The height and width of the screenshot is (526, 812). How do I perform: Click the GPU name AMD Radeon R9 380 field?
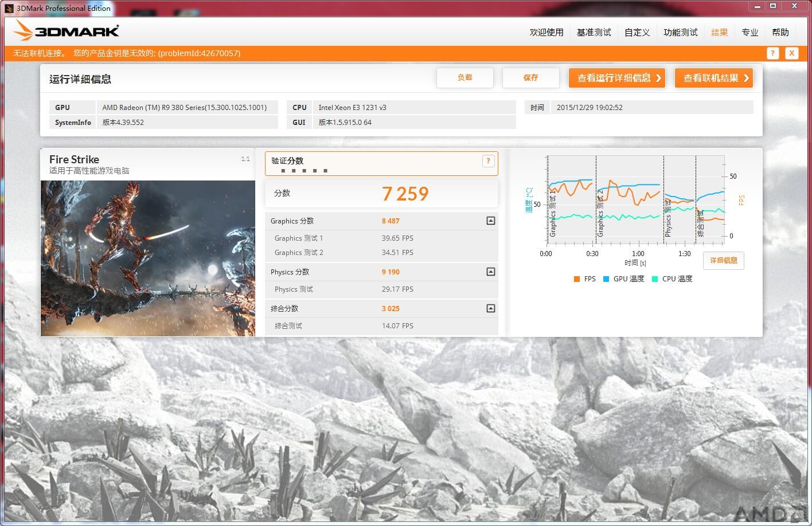187,107
